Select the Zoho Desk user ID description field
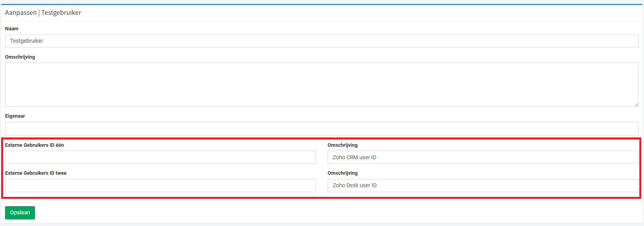Viewport: 644px width, 226px height. (483, 186)
